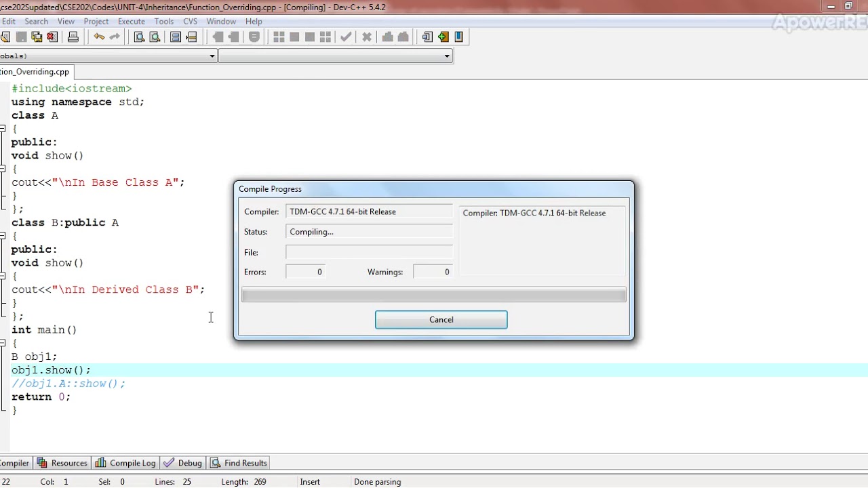The image size is (868, 488).
Task: Open the CVS menu
Action: (190, 21)
